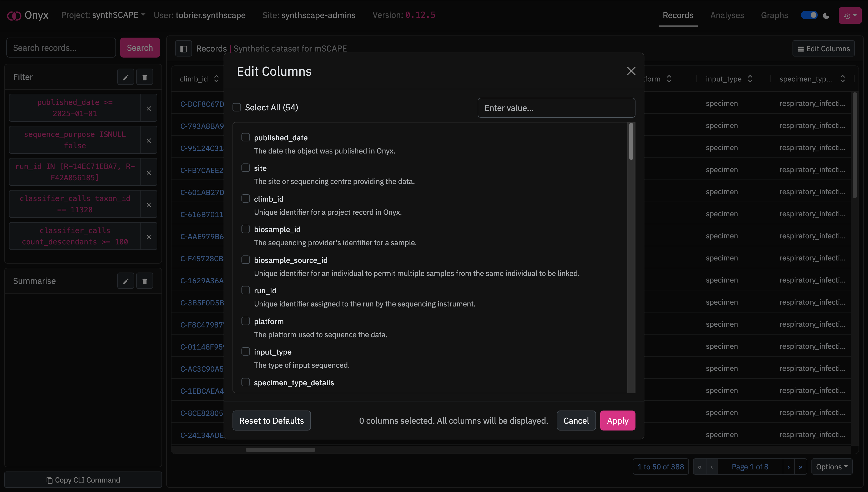Viewport: 868px width, 492px height.
Task: Click the Page 1 of 8 indicator
Action: tap(750, 467)
